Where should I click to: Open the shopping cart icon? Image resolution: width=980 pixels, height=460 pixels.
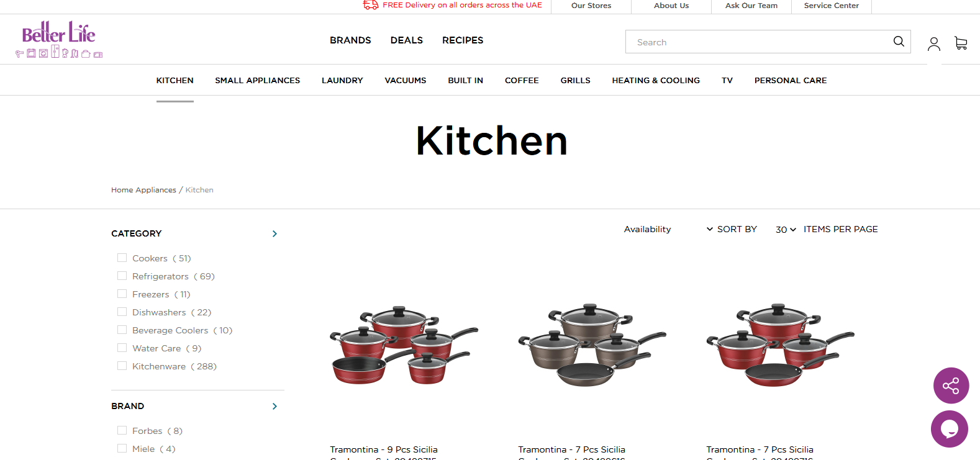[x=961, y=43]
